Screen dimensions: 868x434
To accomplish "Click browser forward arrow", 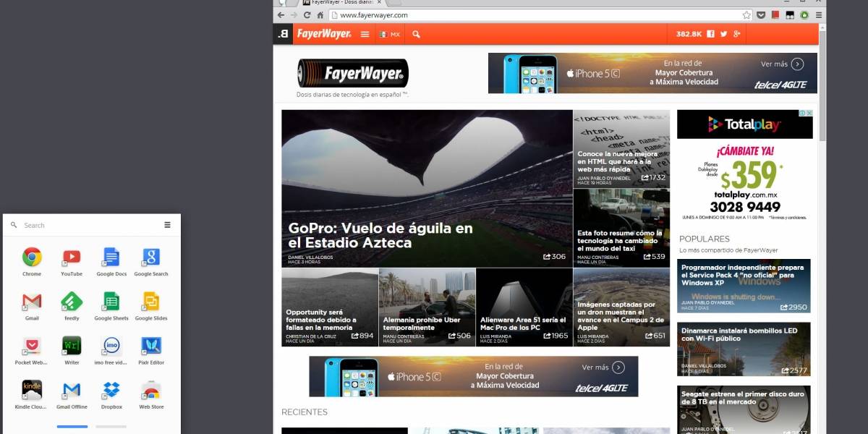I will 294,14.
